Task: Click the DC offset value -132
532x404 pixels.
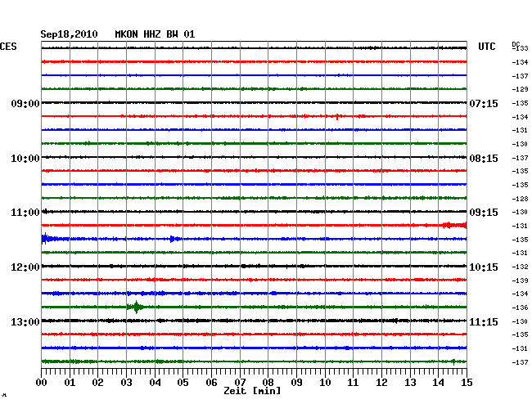Action: pos(520,267)
